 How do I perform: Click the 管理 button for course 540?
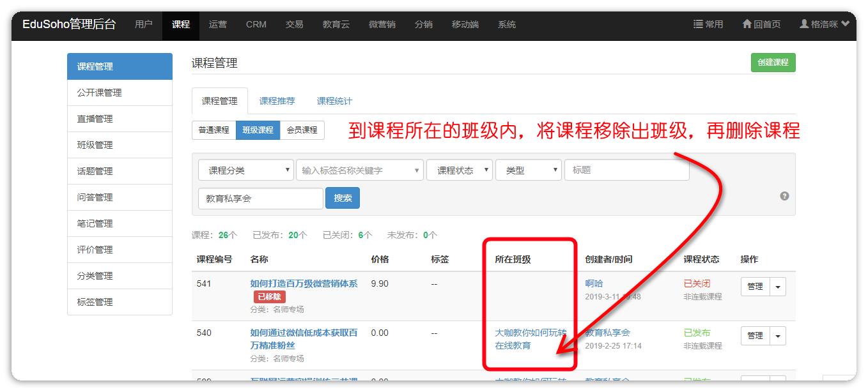tap(755, 336)
